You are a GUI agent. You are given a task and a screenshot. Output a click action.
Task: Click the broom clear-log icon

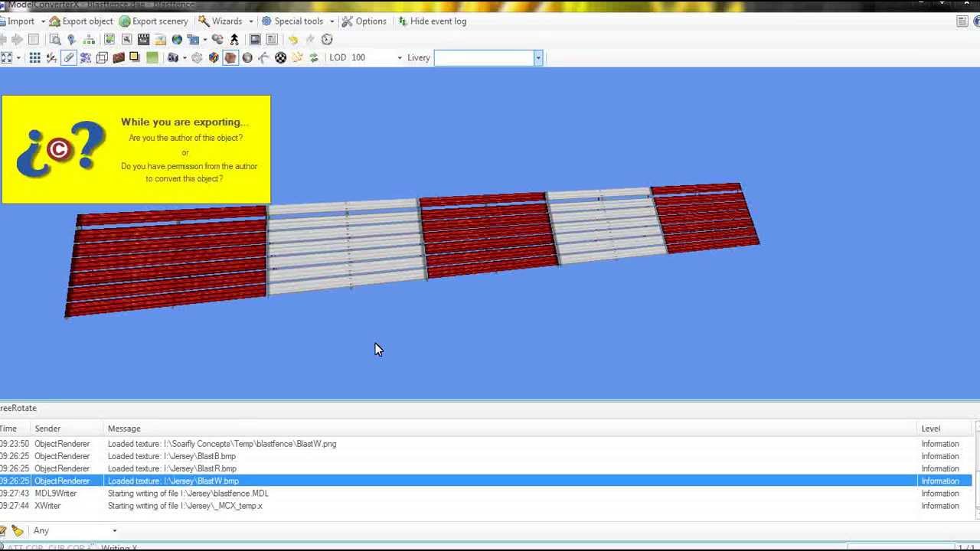[x=17, y=530]
